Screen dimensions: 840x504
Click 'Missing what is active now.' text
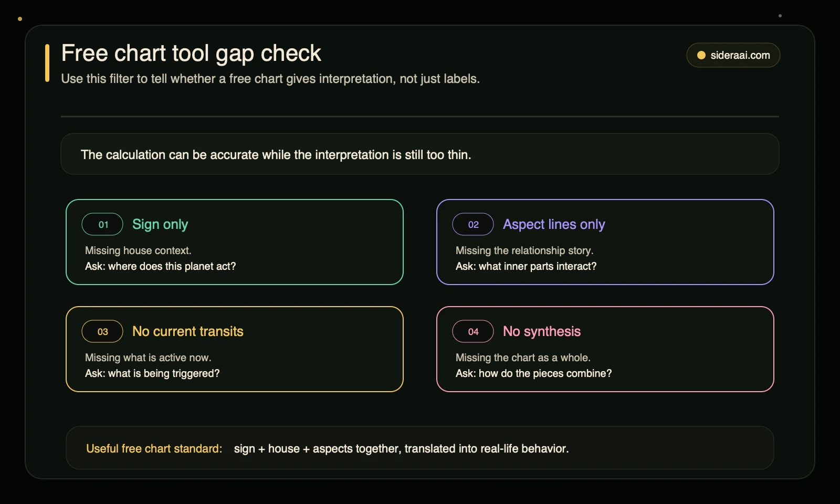(148, 358)
